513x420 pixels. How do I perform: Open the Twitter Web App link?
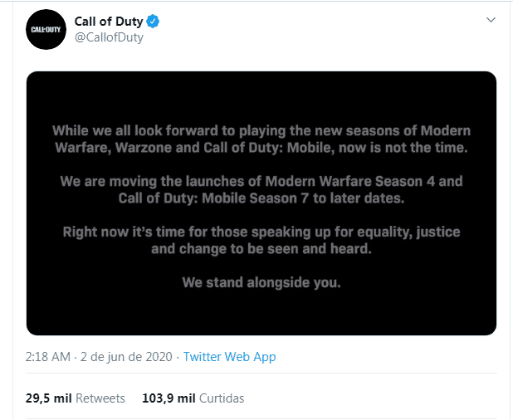tap(230, 357)
